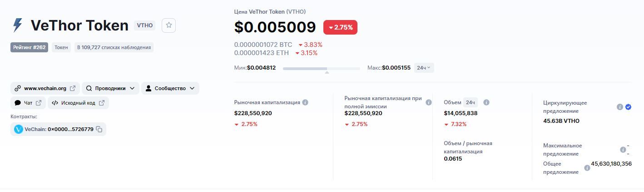This screenshot has height=192, width=644.
Task: Open info for Максимальное предложение
Action: [x=623, y=150]
